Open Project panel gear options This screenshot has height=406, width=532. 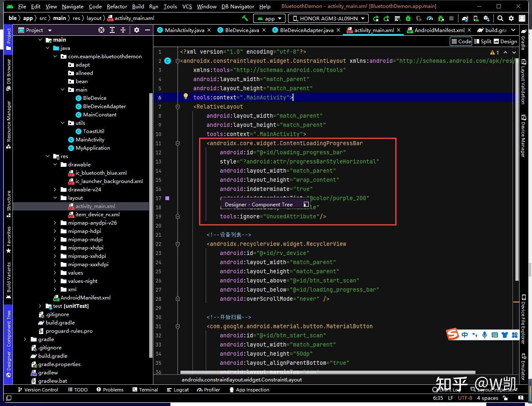tap(137, 30)
